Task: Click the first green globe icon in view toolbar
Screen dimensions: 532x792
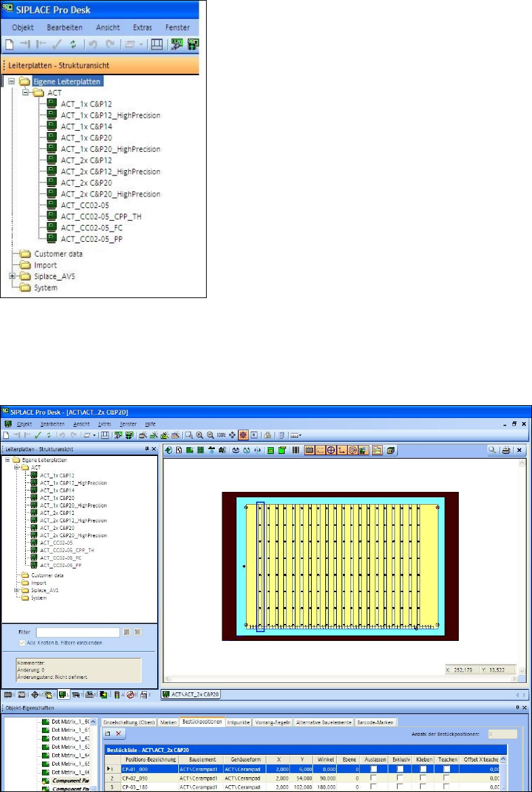Action: pos(168,450)
